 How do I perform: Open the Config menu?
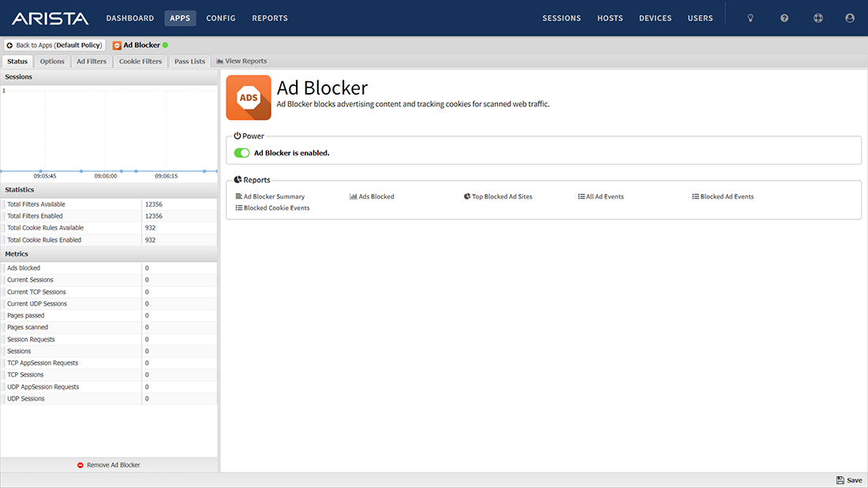221,18
